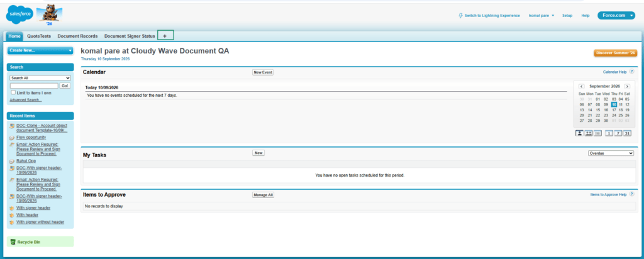Open the komal pare user menu

click(541, 16)
